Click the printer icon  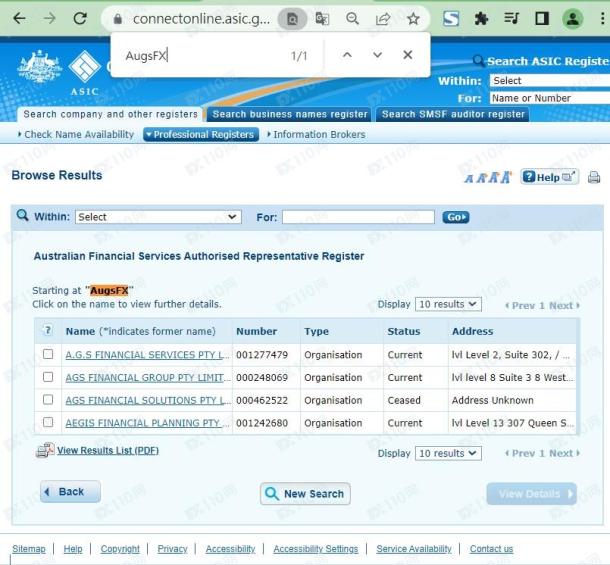coord(594,177)
